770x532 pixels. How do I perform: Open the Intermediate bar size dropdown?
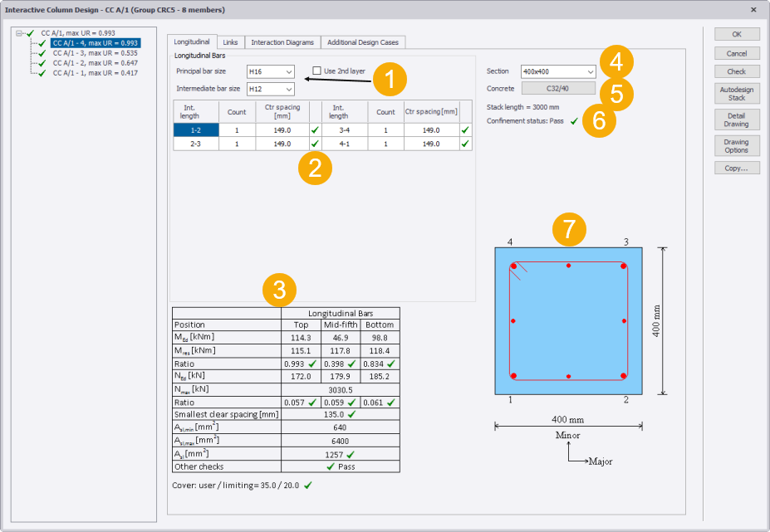coord(290,89)
